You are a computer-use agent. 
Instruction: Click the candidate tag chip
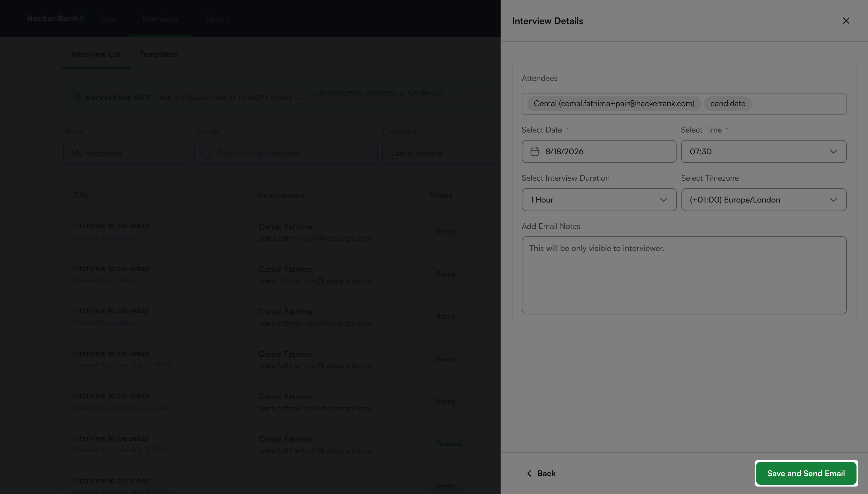(728, 104)
